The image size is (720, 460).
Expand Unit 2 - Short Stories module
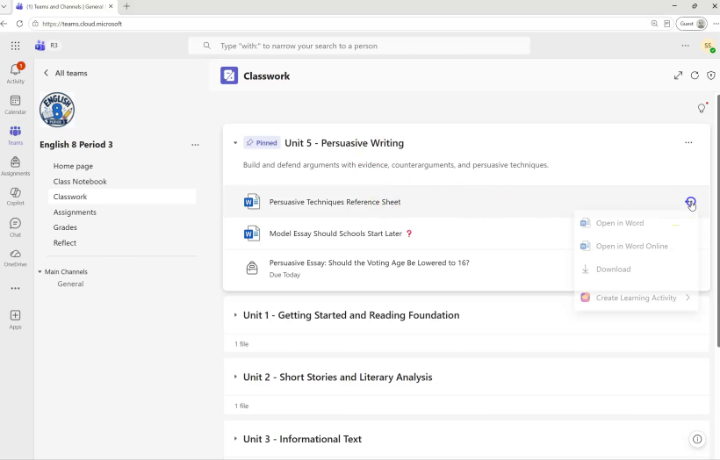coord(235,377)
